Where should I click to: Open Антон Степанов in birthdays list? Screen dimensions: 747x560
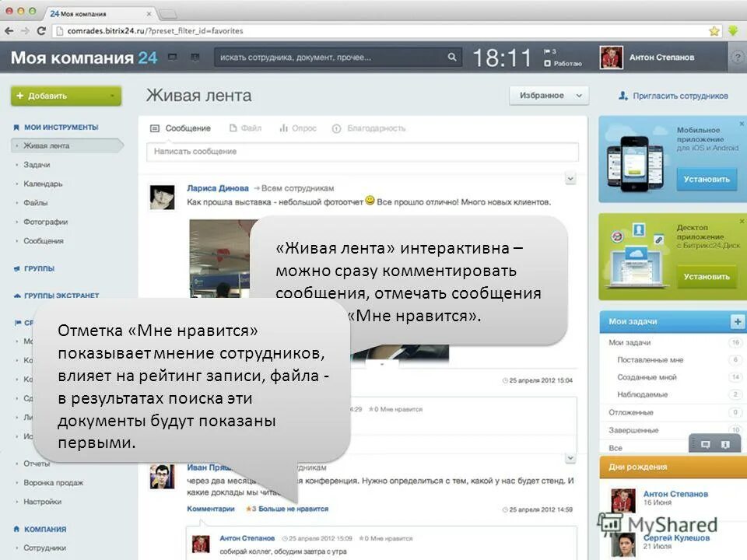point(675,495)
